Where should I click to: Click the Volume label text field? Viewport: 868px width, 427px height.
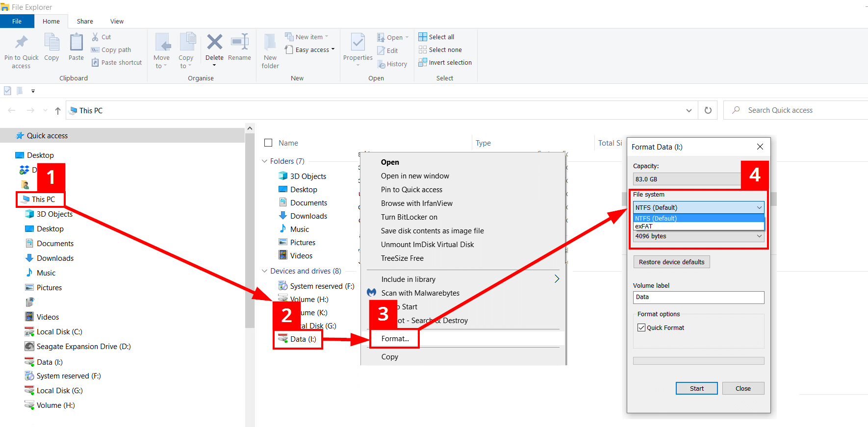pos(698,297)
